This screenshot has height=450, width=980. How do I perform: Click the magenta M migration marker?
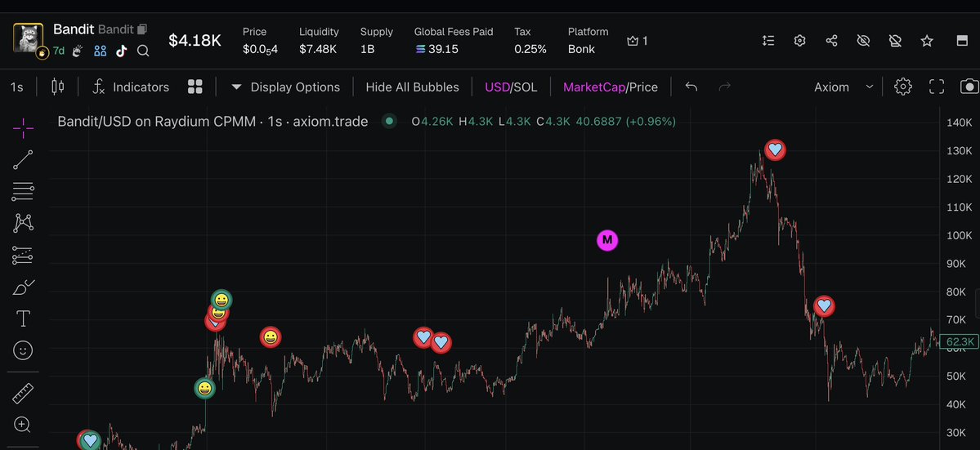coord(606,240)
